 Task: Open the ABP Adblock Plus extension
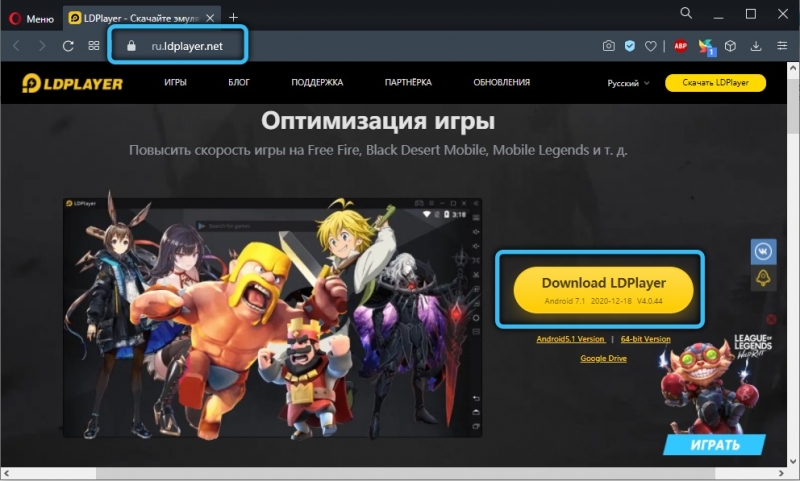pyautogui.click(x=681, y=46)
